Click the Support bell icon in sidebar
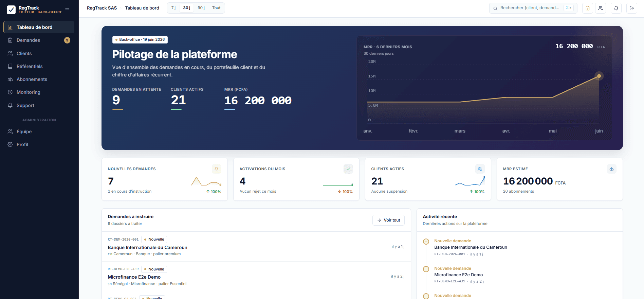 coord(10,105)
